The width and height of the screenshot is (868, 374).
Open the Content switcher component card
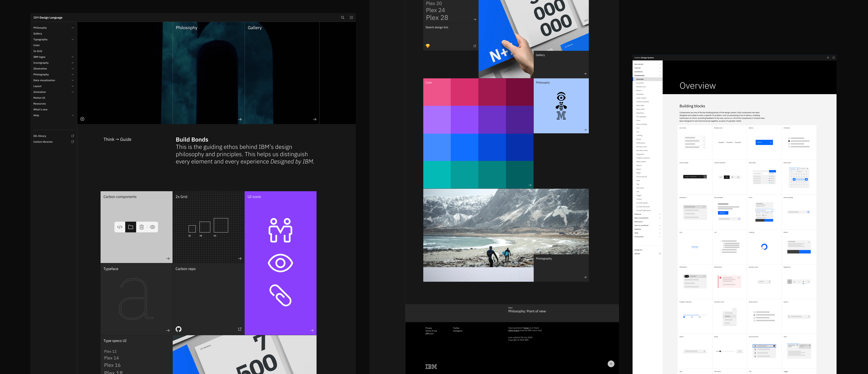point(729,177)
